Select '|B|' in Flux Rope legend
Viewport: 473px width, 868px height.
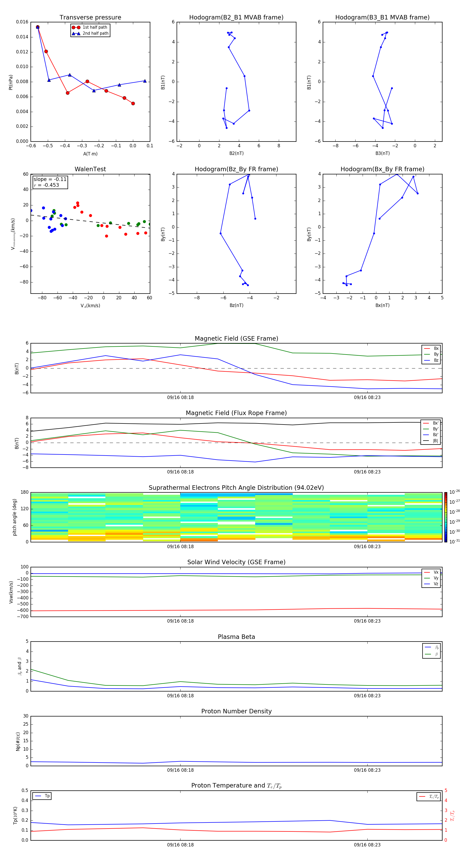pos(431,441)
